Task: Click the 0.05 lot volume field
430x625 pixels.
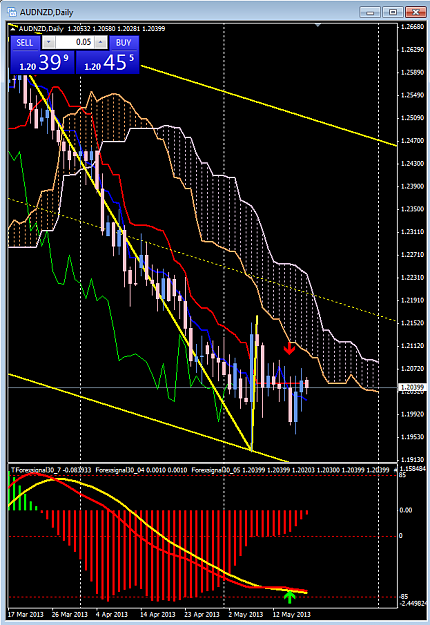Action: [75, 42]
